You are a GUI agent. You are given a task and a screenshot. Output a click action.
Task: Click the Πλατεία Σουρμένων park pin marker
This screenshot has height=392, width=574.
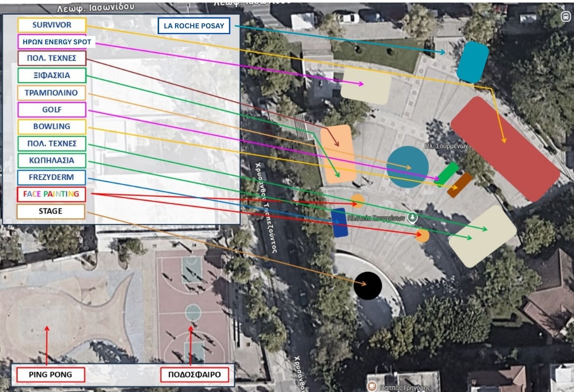pos(412,217)
